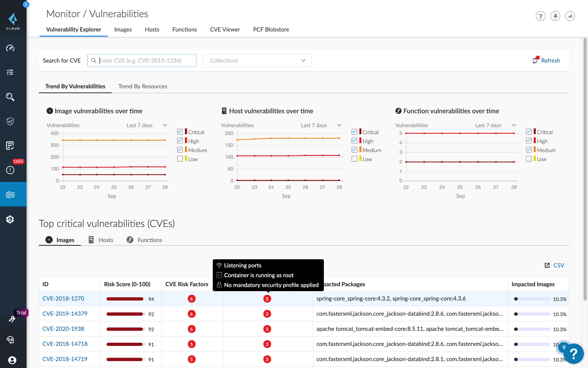Open the PCF Blobstore tab
Viewport: 588px width, 368px height.
click(x=271, y=29)
